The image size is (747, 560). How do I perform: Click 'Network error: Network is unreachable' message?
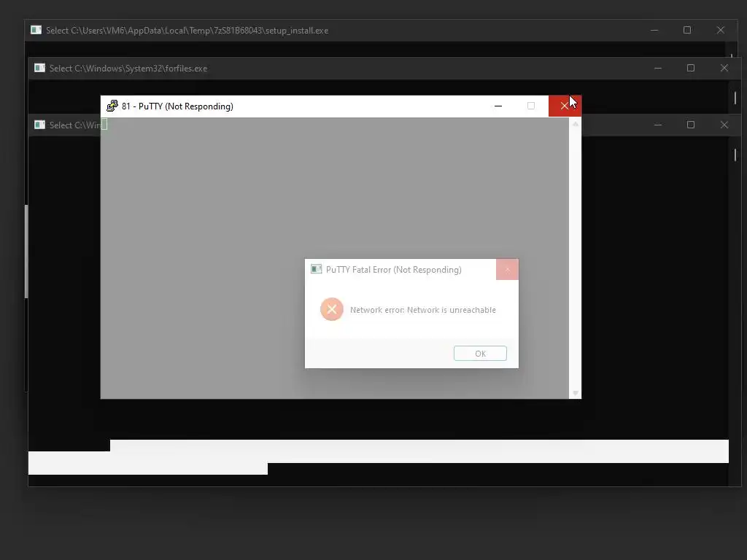[x=423, y=310]
